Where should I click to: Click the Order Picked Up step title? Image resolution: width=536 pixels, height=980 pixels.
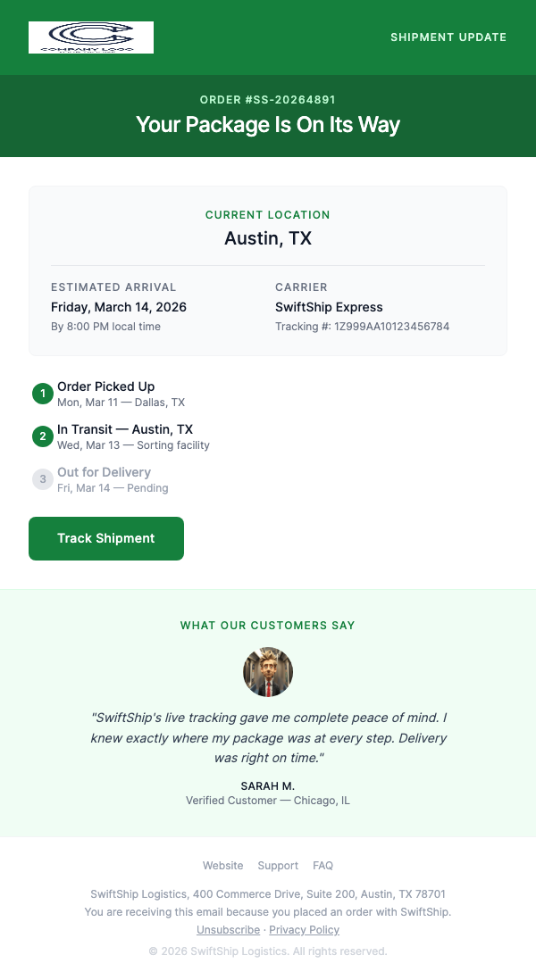click(105, 386)
